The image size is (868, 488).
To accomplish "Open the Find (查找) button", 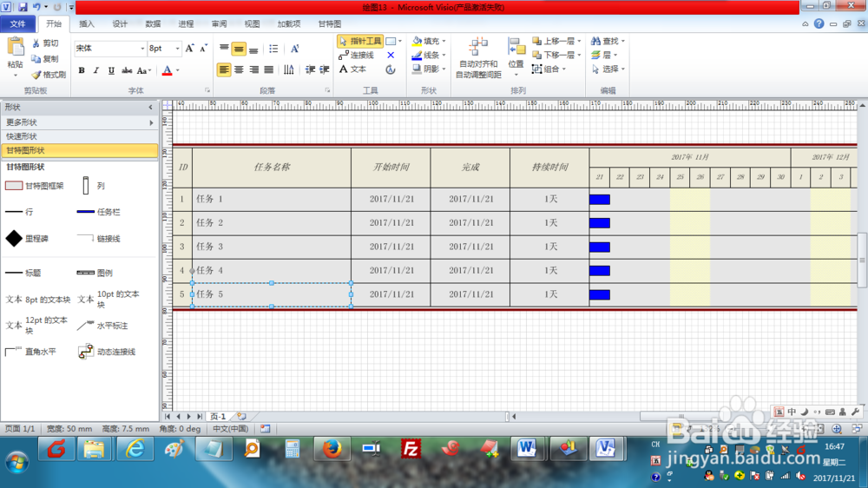I will pos(608,41).
